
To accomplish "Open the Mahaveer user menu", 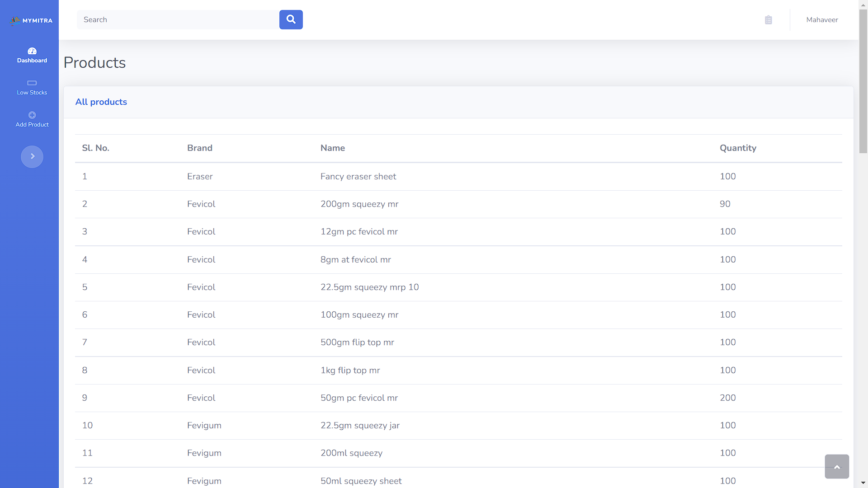I will point(822,20).
